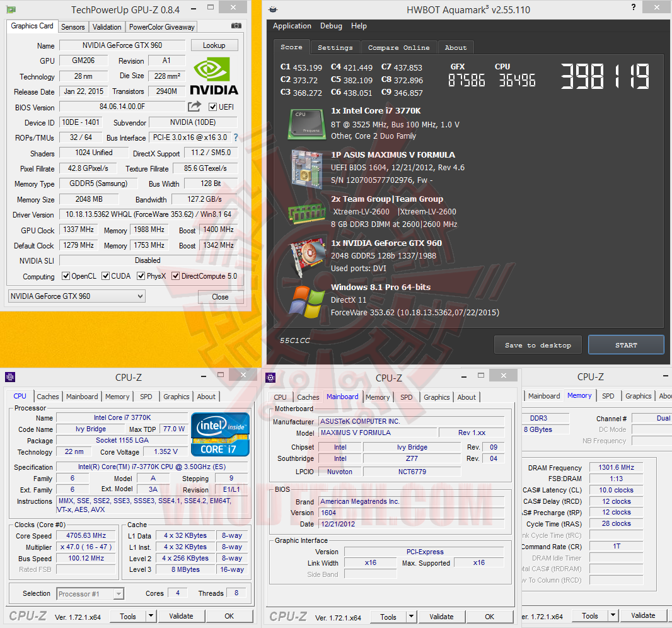
Task: Open SPD tab in right CPU-Z window
Action: 608,396
